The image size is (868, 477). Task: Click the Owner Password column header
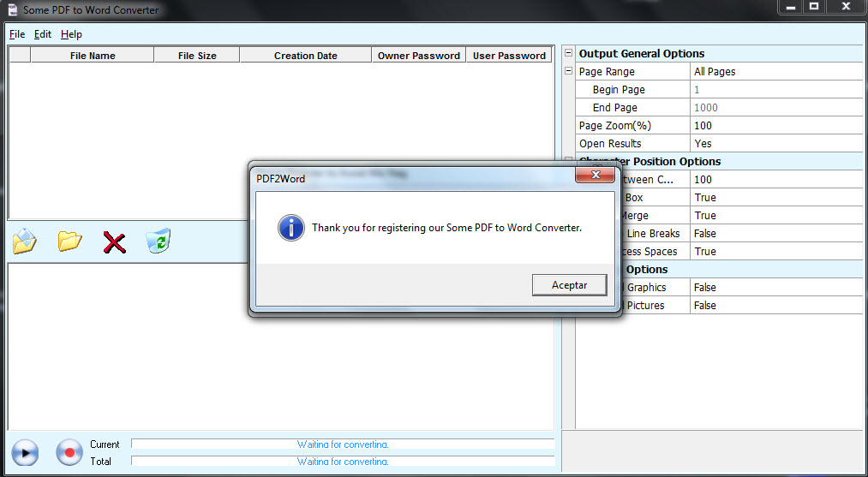418,56
